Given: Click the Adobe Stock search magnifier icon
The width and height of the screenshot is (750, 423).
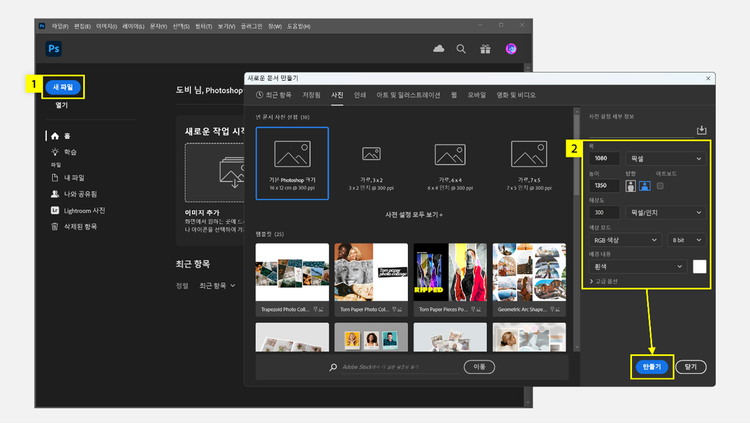Looking at the screenshot, I should pos(333,367).
